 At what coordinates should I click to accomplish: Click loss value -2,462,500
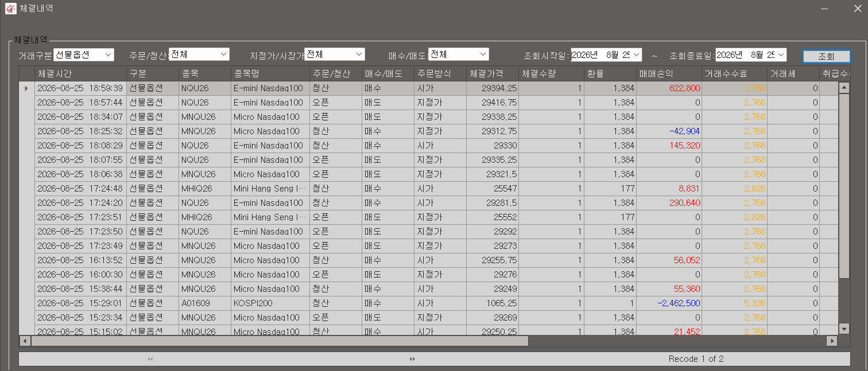click(679, 303)
